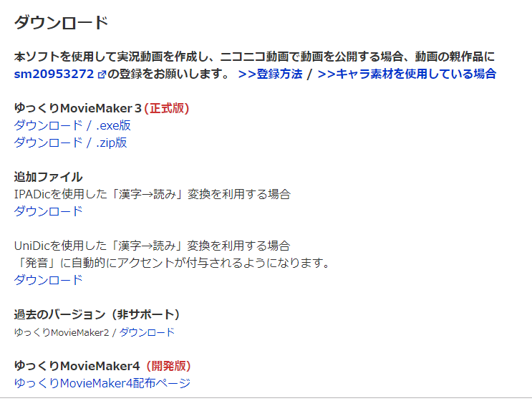
Task: Open the >>キャラ素材を使用している場合 link
Action: (407, 74)
